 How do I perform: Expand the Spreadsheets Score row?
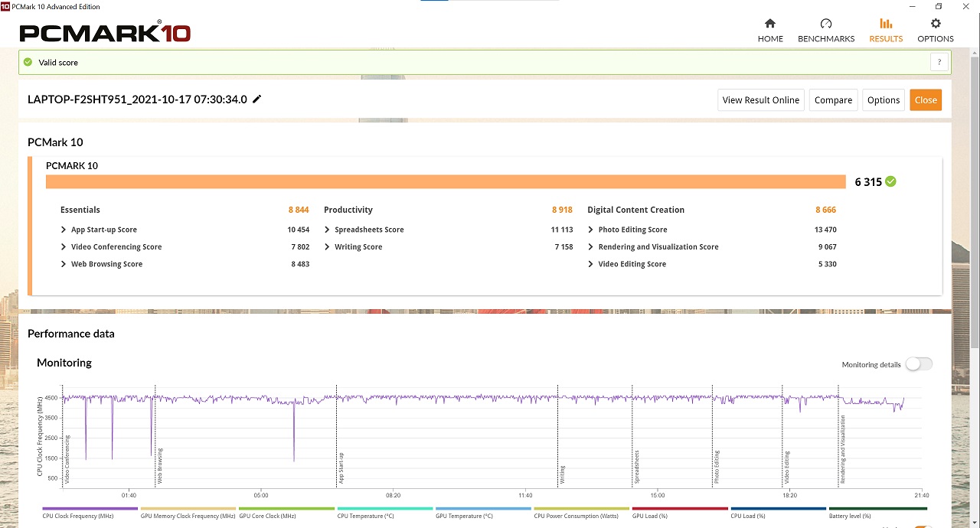coord(327,230)
